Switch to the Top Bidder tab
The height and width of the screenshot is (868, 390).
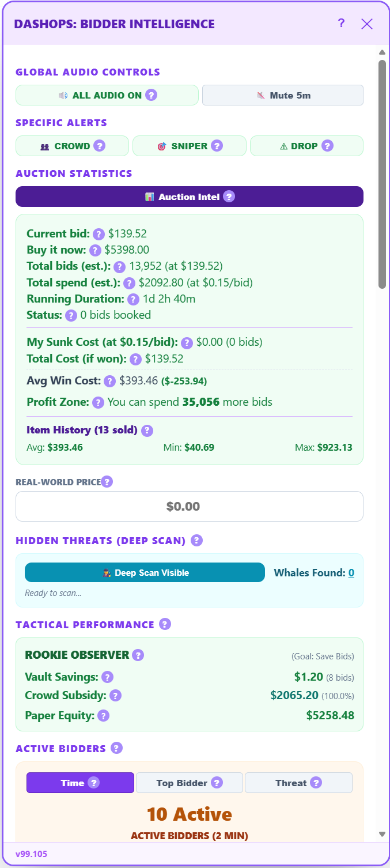pyautogui.click(x=189, y=783)
